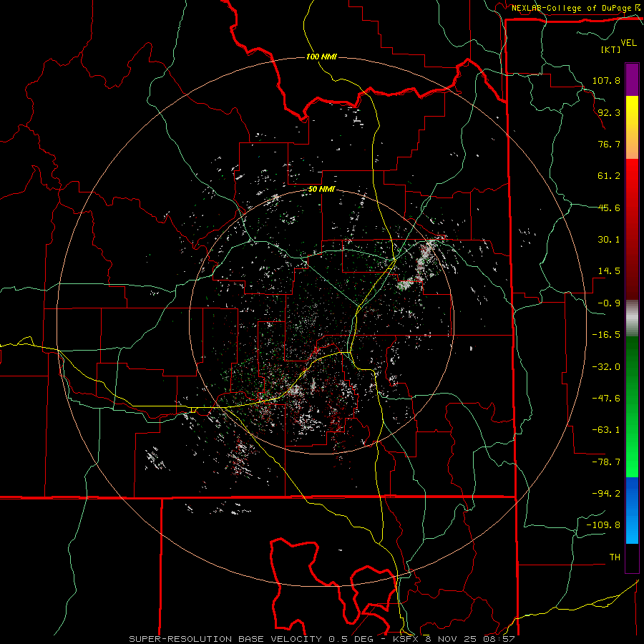Click the 100 NMI range ring label

[321, 57]
